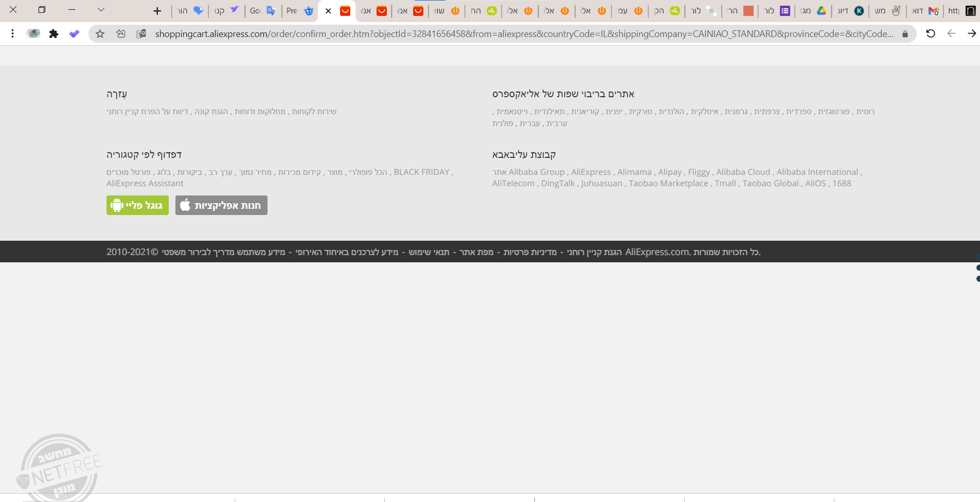Select the פורטוגזית language site link
Screen dimensions: 980x502
coord(834,112)
